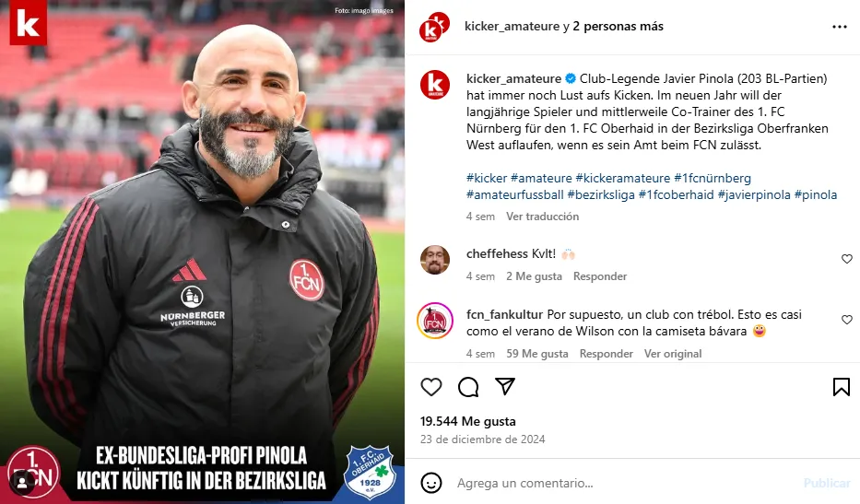Open comments with the speech bubble icon
This screenshot has width=860, height=504.
point(468,387)
